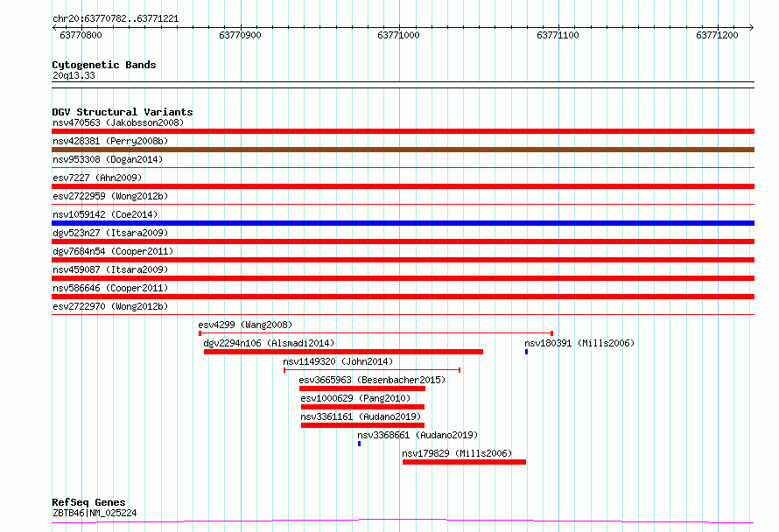Open nsv1149320 (John2014) label
Viewport: 779px width, 532px height.
[338, 361]
